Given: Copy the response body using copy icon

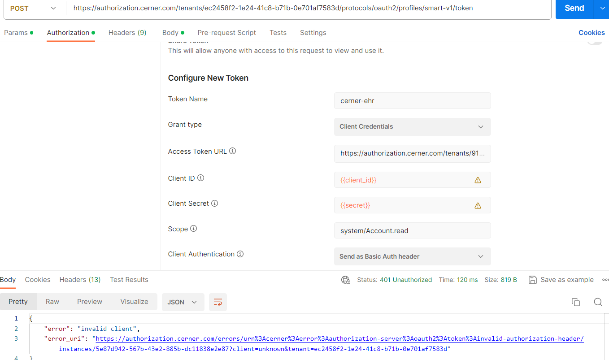Looking at the screenshot, I should click(x=576, y=302).
